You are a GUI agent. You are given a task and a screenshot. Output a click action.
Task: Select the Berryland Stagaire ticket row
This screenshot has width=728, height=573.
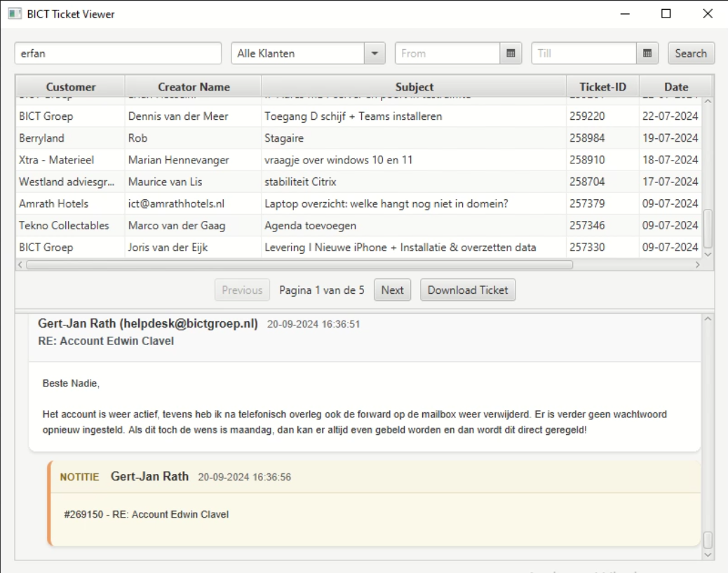(281, 138)
